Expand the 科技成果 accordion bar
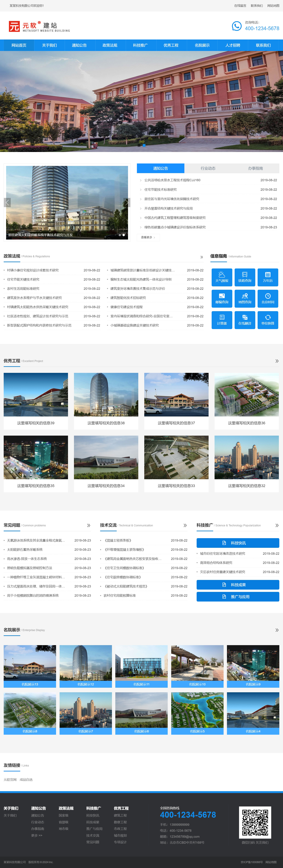Viewport: 283px width, 868px height. click(x=238, y=585)
